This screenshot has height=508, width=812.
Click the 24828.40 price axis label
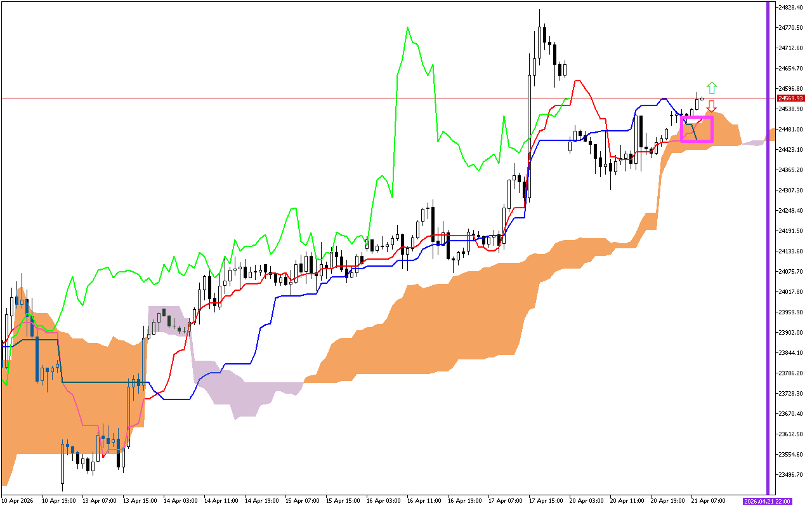coord(791,8)
